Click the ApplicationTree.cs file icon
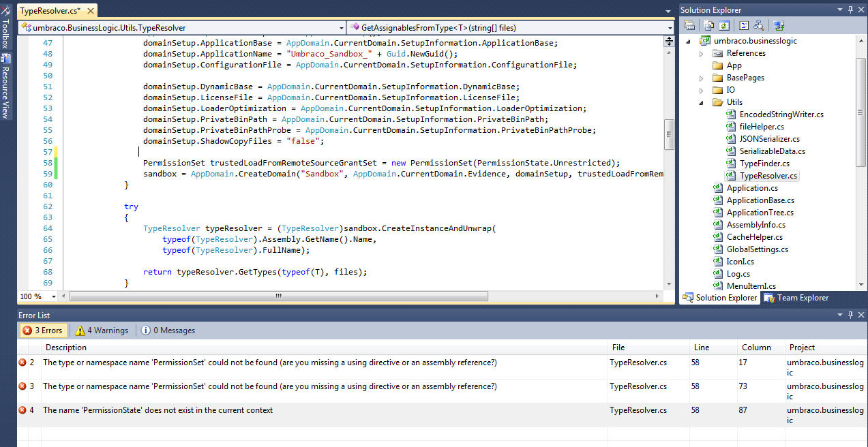The height and width of the screenshot is (447, 868). pos(718,213)
